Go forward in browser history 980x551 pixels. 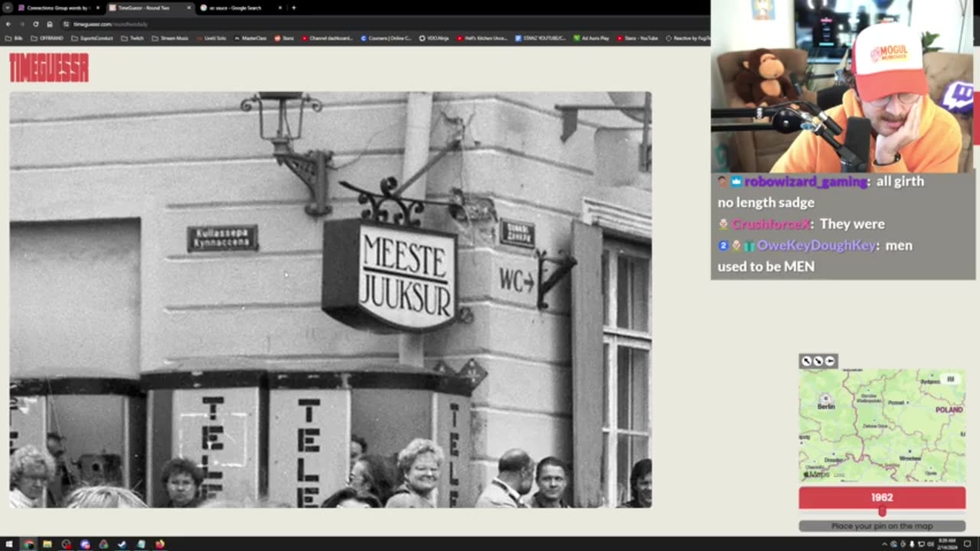22,24
